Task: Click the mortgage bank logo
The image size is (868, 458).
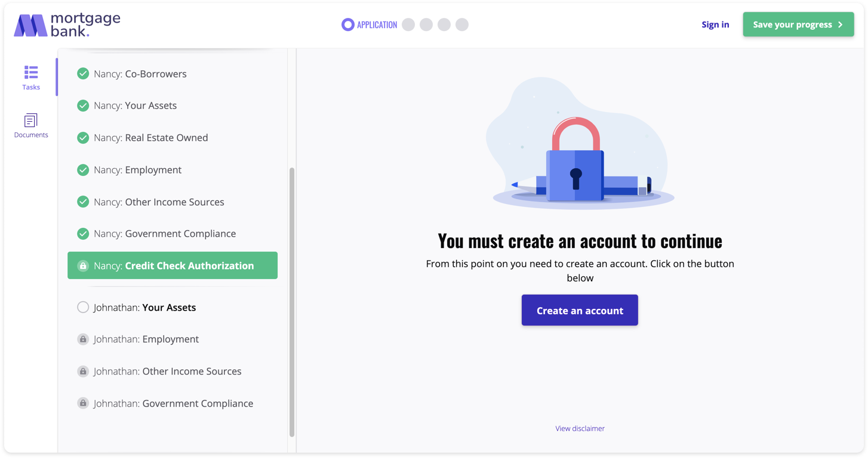Action: [67, 25]
